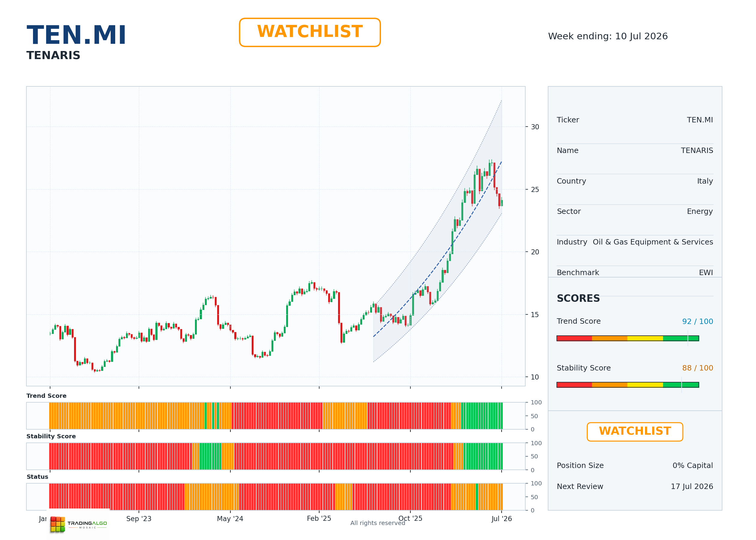Click the green end segment of Stability Score strip
The height and width of the screenshot is (540, 756).
483,456
